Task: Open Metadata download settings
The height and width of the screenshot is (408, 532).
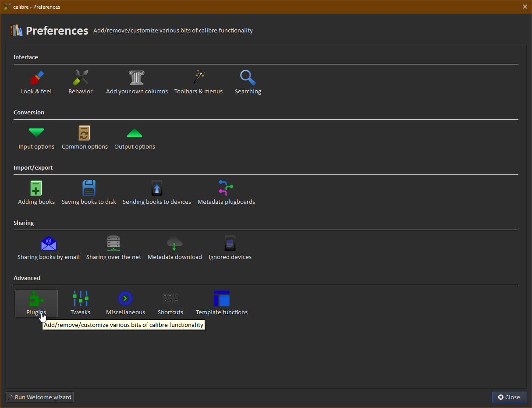Action: 175,248
